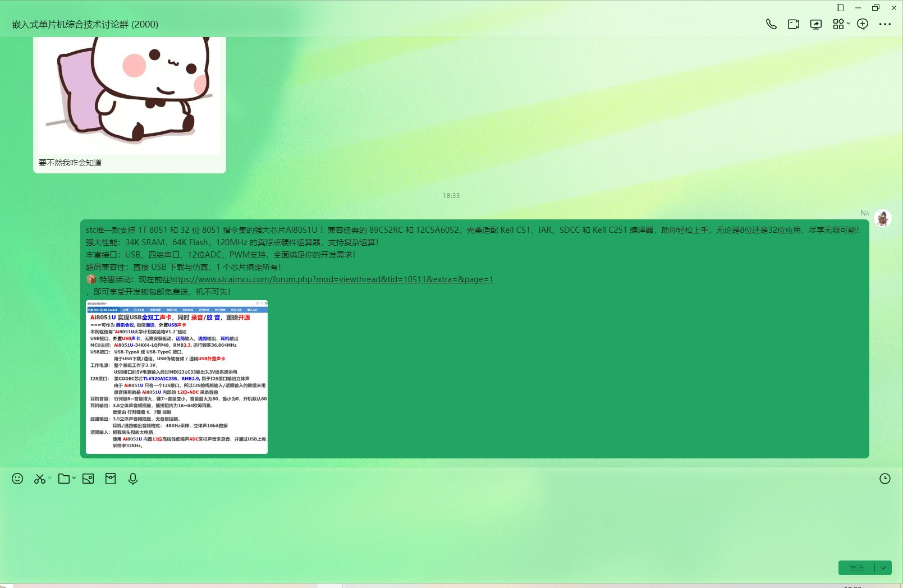The image size is (903, 588).
Task: Toggle the sidebar panel window icon
Action: (840, 8)
